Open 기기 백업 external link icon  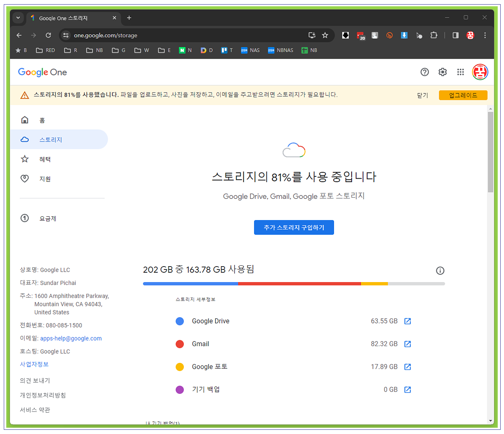[x=407, y=390]
